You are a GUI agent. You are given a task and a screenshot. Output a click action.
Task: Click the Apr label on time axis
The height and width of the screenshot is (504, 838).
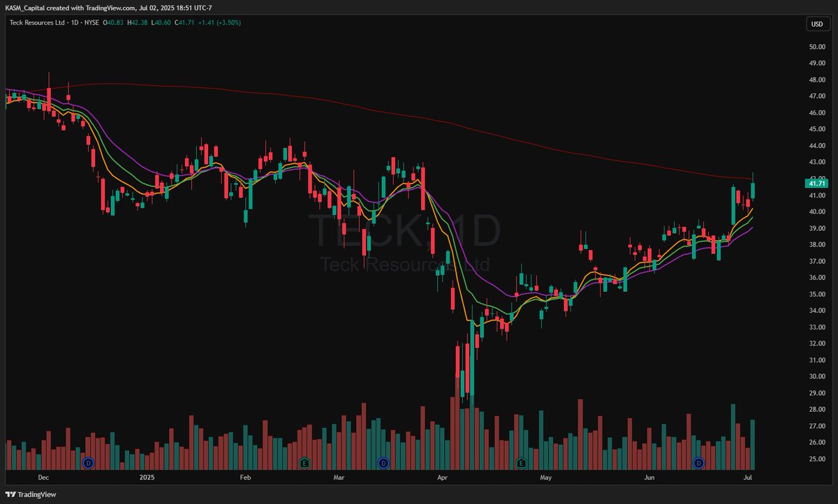coord(441,478)
